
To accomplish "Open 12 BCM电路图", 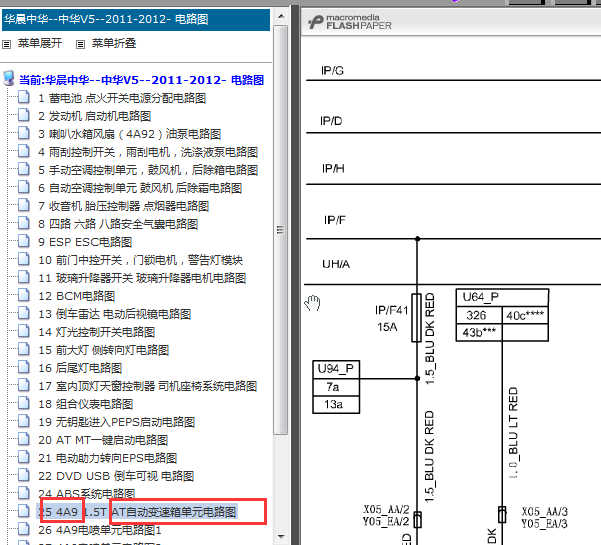I will [x=77, y=296].
